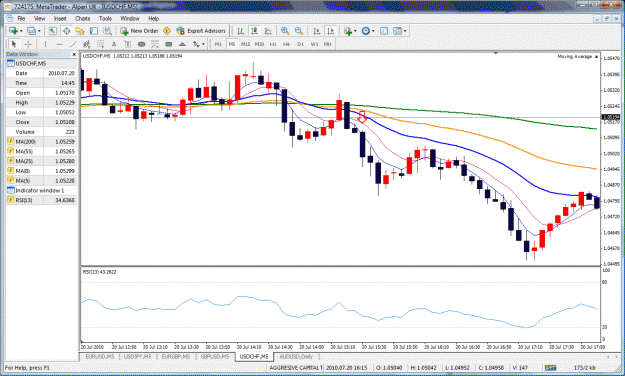Open the Periods clock dropdown

tap(367, 31)
